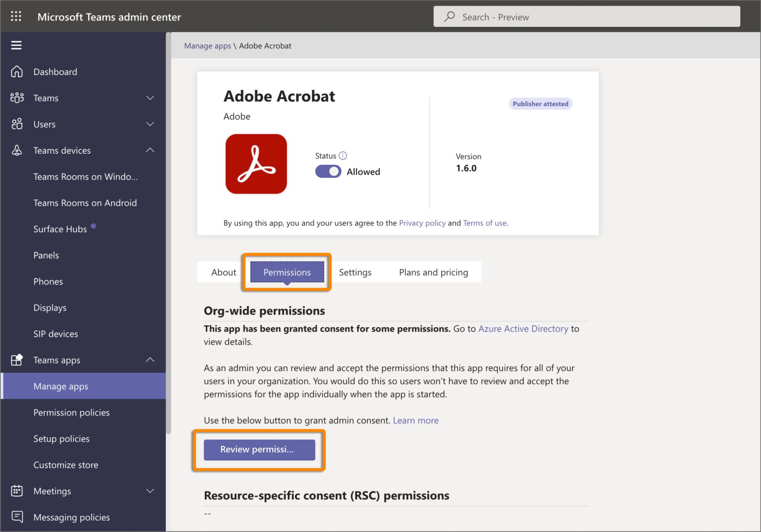Select the Permissions tab

tap(287, 272)
